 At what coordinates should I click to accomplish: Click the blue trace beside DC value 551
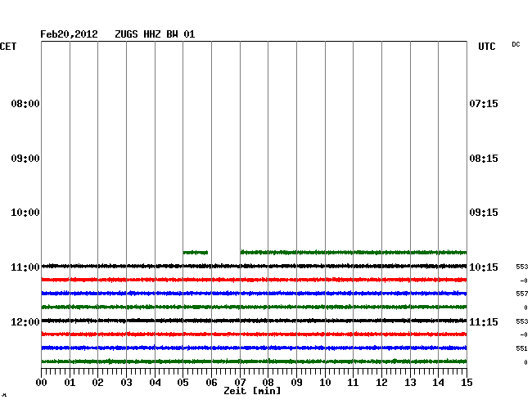pos(254,348)
